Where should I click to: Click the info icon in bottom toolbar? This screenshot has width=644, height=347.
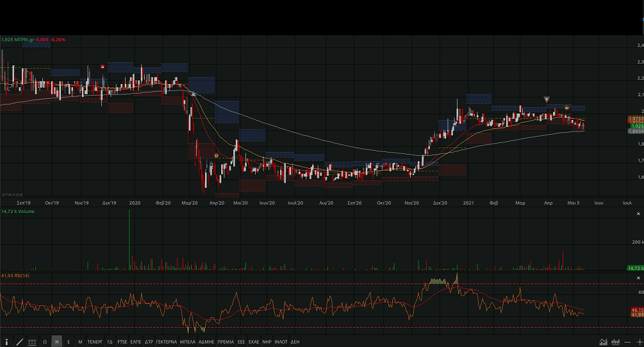pyautogui.click(x=6, y=342)
